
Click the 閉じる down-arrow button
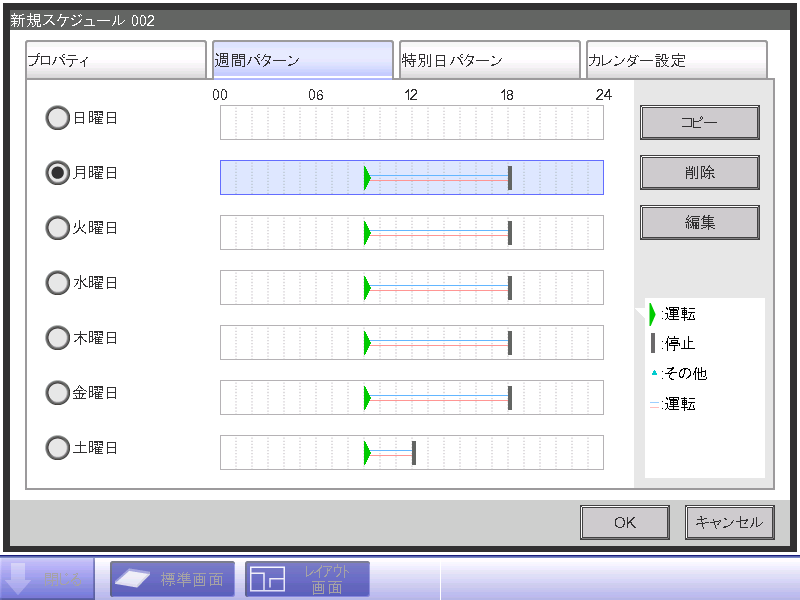click(49, 579)
